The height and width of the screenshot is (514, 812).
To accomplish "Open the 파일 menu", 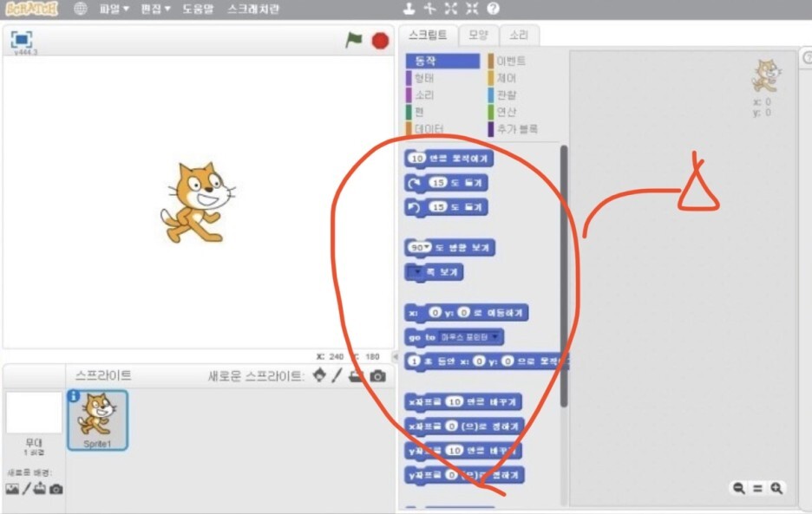I will (x=114, y=9).
